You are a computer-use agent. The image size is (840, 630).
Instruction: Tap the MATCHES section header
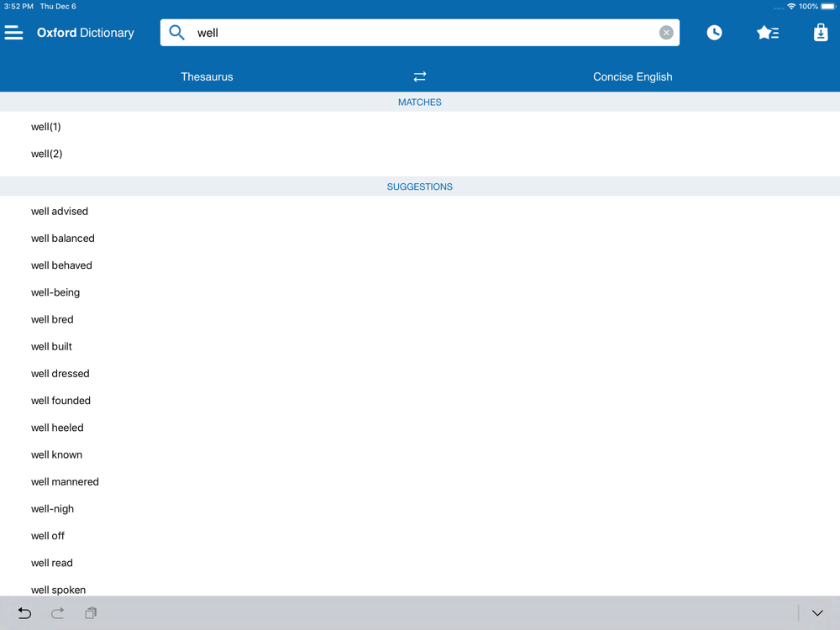(x=420, y=102)
